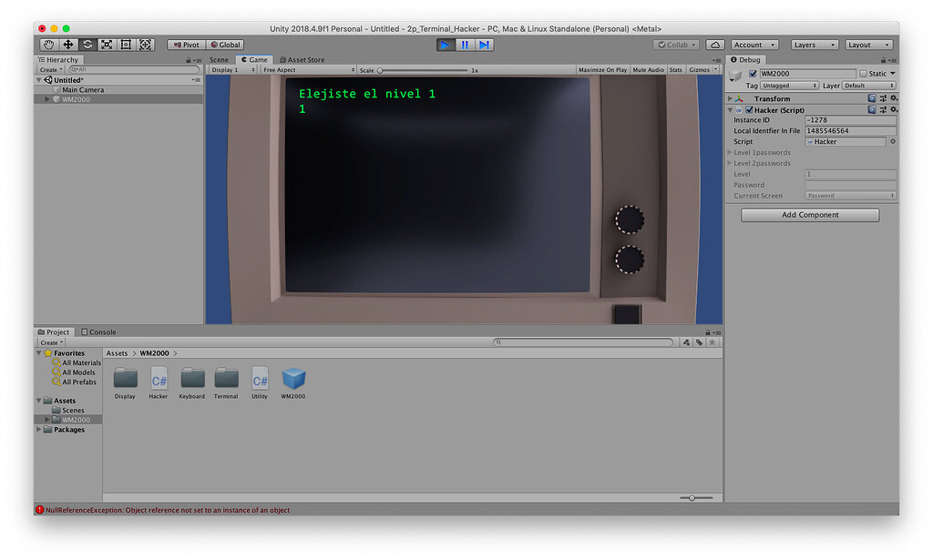Select the Move tool

click(67, 45)
